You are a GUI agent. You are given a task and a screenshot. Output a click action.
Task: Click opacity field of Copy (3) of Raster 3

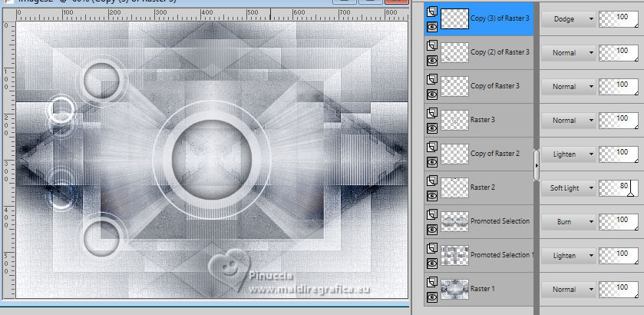[x=619, y=19]
